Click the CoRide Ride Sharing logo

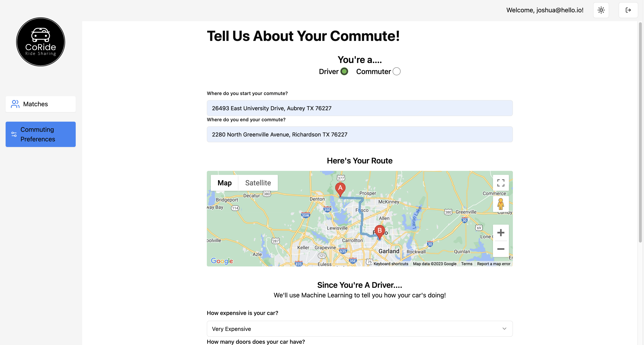pos(40,41)
